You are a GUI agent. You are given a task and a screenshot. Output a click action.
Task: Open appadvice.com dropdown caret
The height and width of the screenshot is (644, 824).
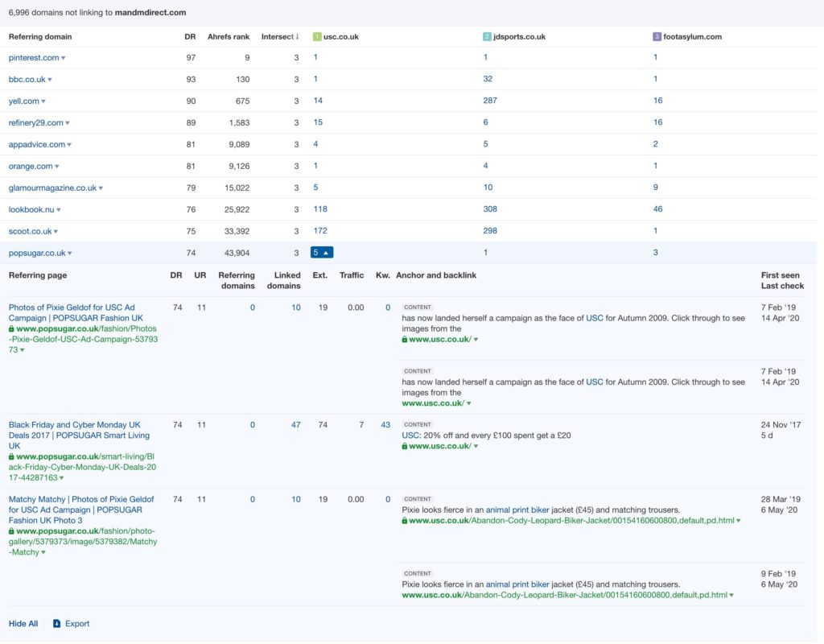(x=69, y=145)
